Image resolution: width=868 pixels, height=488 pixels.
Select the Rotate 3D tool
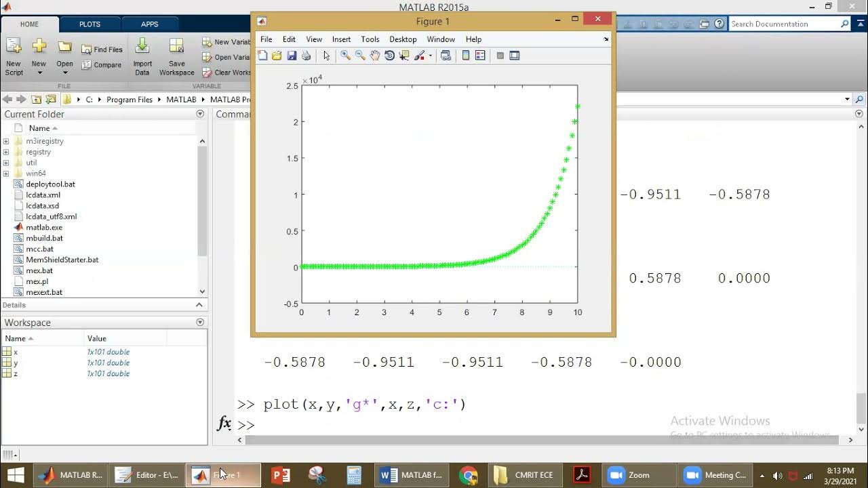389,56
